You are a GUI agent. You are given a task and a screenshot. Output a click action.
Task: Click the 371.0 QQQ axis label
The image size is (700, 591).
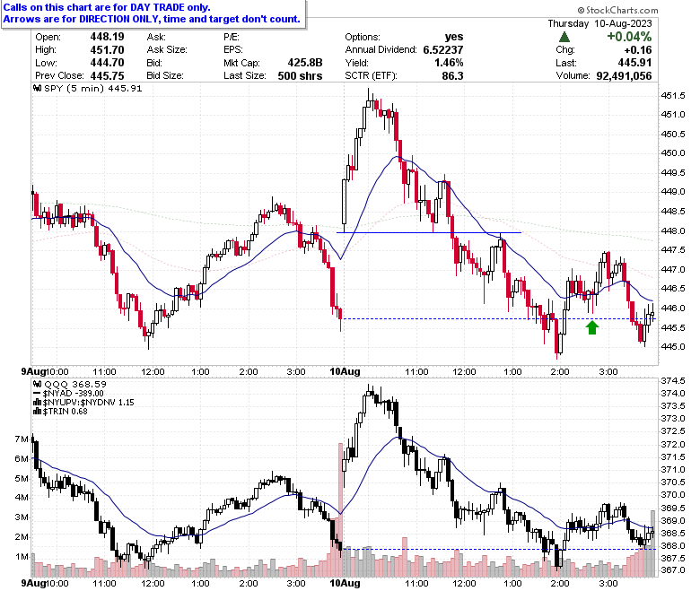(x=673, y=469)
